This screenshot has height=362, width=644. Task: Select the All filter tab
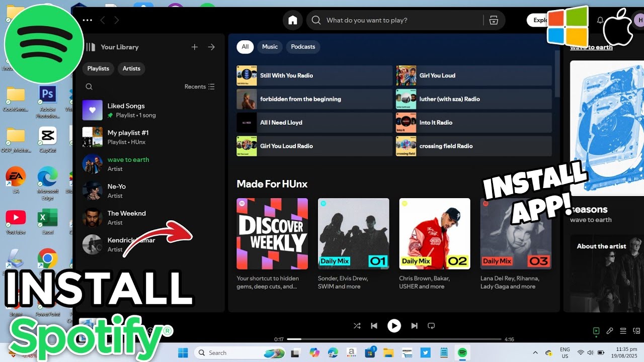(245, 47)
